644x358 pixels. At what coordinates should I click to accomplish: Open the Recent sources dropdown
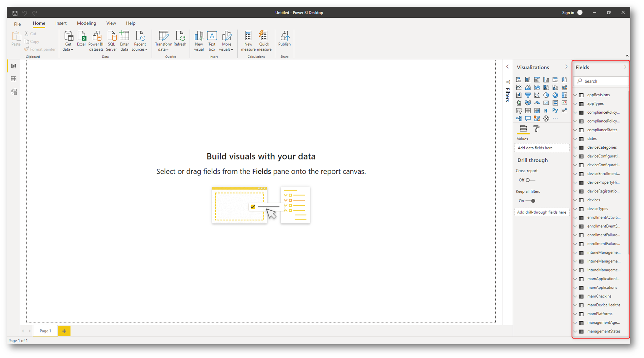140,41
